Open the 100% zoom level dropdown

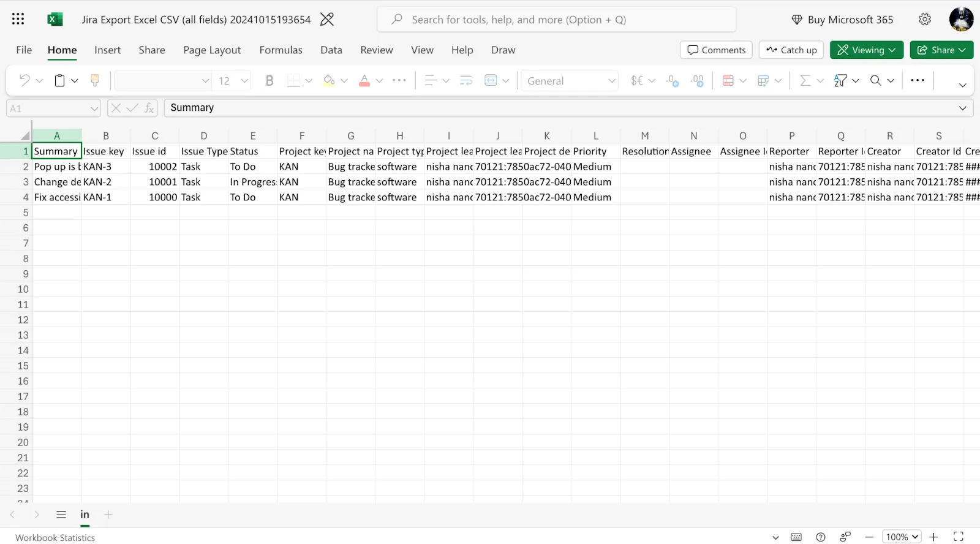click(x=902, y=537)
